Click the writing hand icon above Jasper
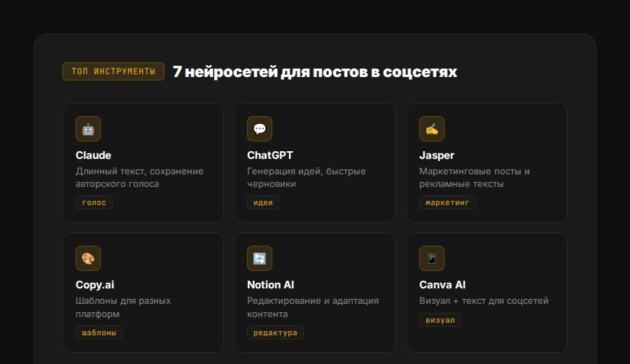 point(432,129)
